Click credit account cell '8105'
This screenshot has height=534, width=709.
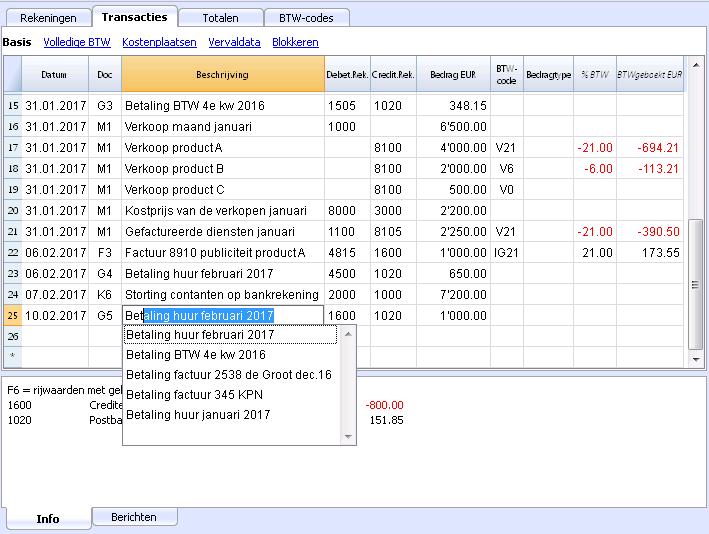point(393,232)
